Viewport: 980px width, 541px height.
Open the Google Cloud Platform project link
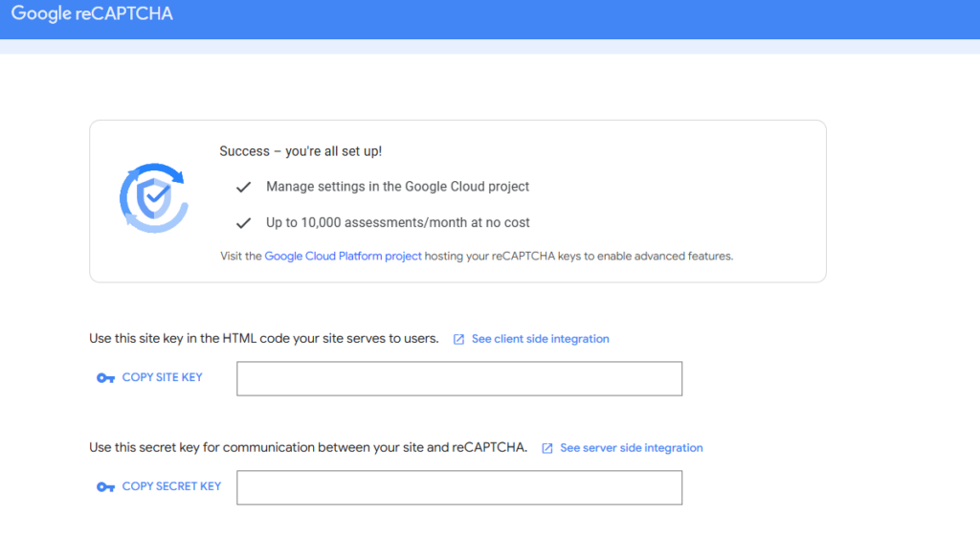(x=343, y=256)
